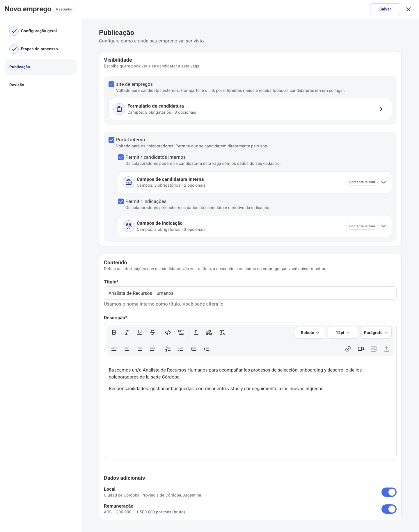Viewport: 419px width, 532px height.
Task: Go to Configuração geral step
Action: tap(41, 31)
